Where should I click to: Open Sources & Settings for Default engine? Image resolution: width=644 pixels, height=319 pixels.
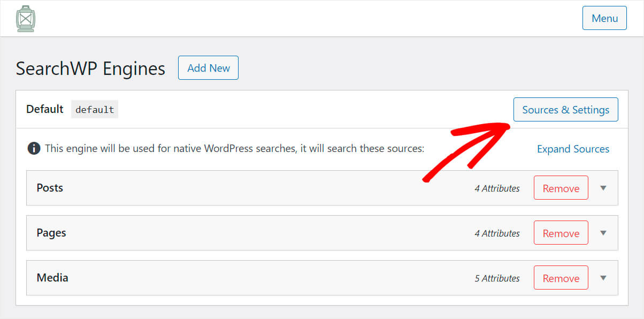[x=565, y=110]
